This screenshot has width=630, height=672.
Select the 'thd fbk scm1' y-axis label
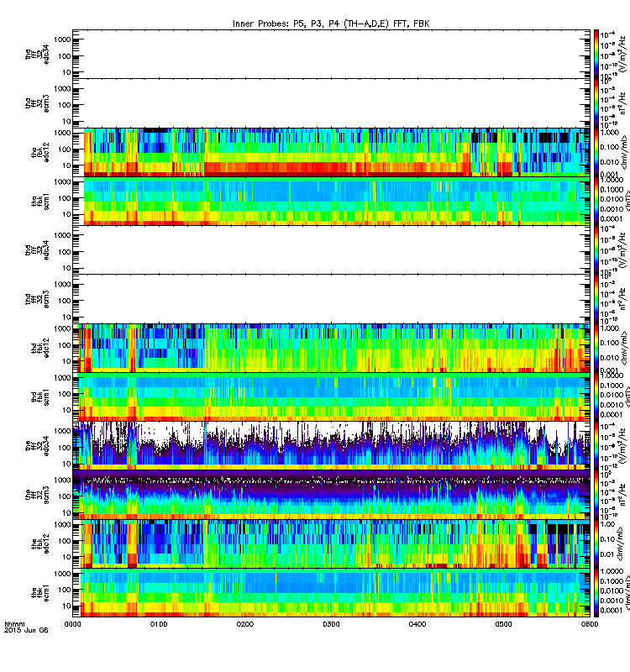point(40,396)
